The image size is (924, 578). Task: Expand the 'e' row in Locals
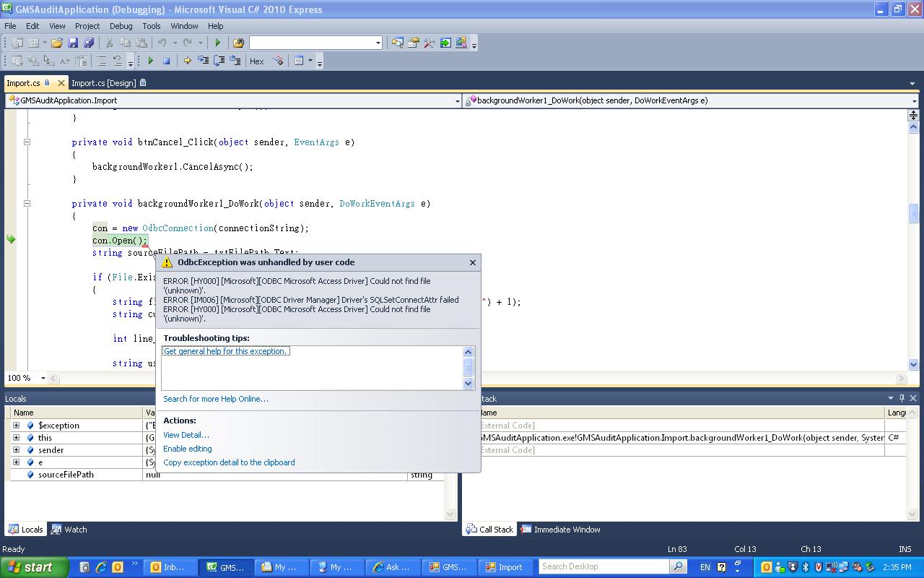tap(16, 462)
